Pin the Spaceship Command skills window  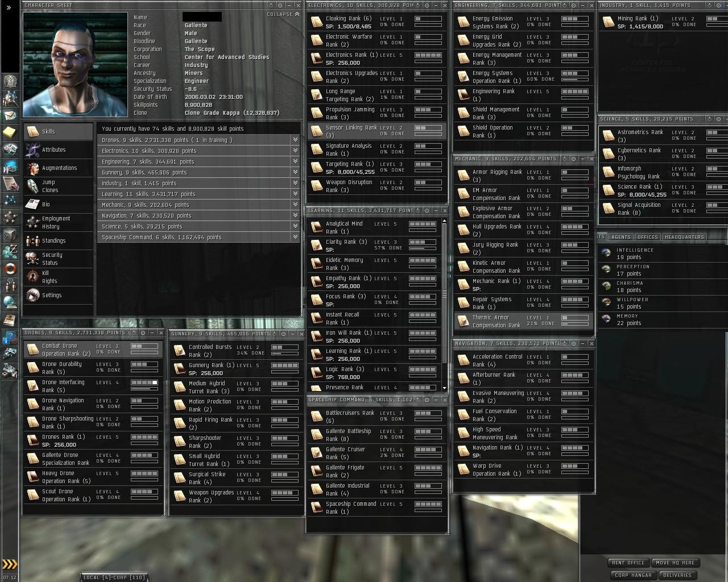[x=427, y=400]
